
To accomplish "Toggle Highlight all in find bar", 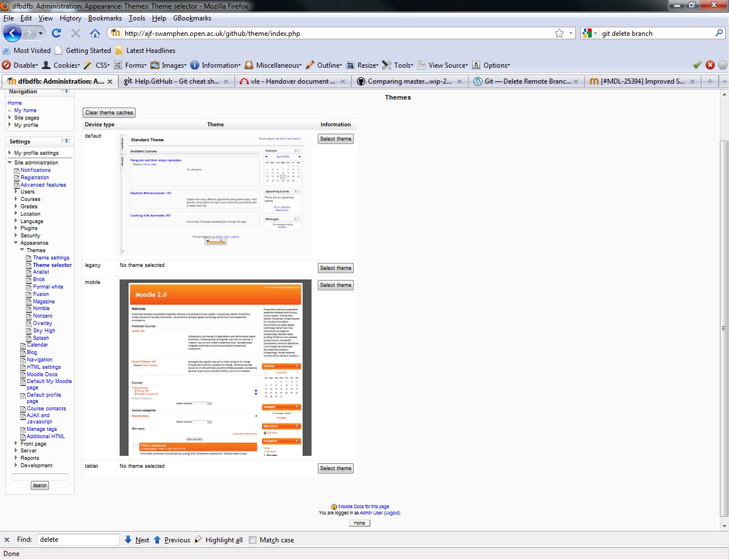I will coord(218,540).
